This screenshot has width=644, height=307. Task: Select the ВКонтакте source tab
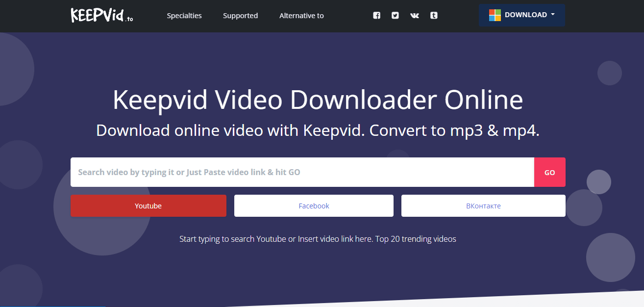[483, 206]
